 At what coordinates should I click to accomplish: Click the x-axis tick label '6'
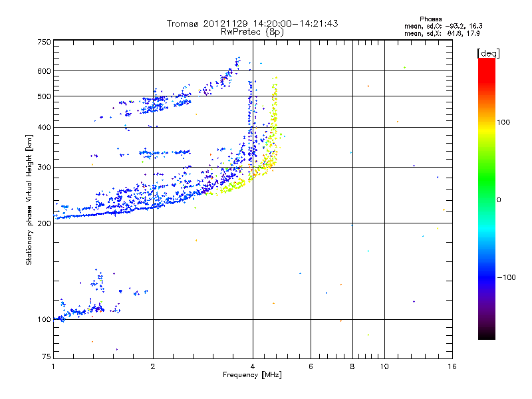click(x=311, y=366)
